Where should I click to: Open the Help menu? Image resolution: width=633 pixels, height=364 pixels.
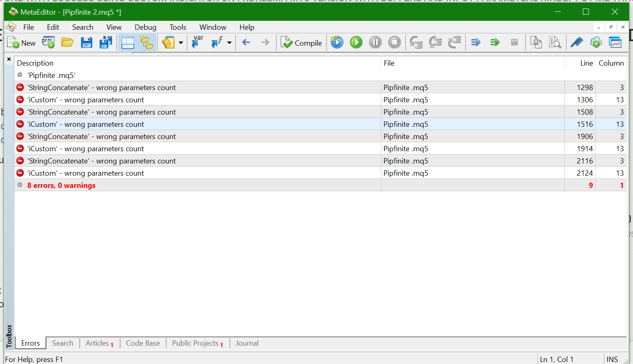[x=247, y=27]
